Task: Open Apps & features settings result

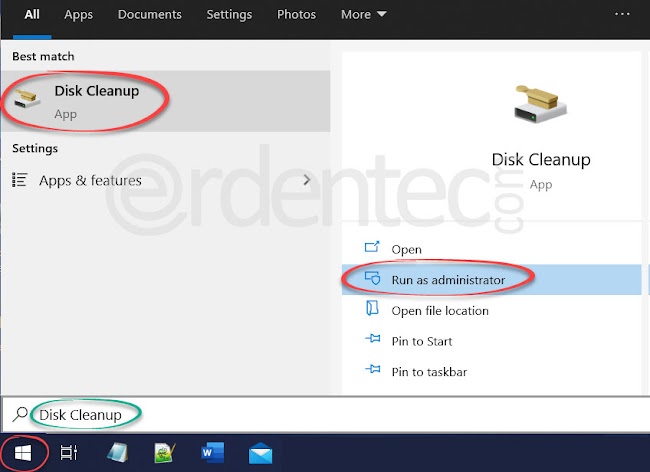Action: click(x=166, y=180)
